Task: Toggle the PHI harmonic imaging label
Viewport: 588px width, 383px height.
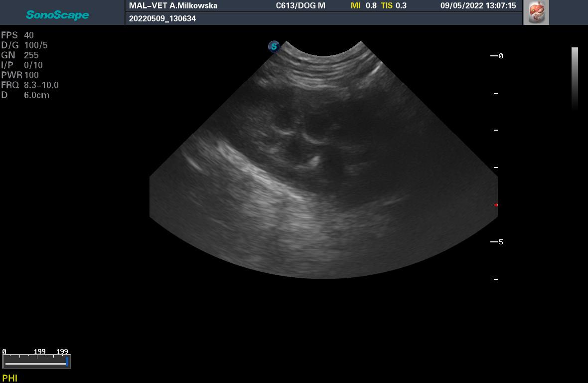Action: 10,378
